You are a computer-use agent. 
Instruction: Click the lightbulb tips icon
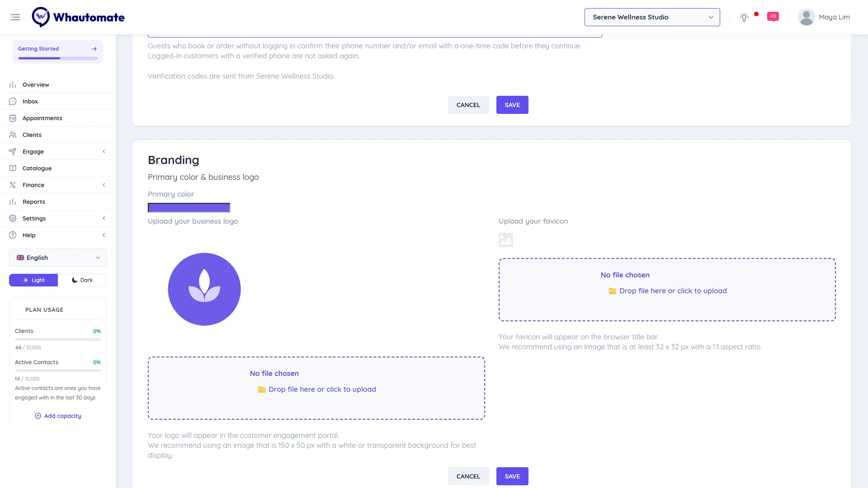(744, 17)
